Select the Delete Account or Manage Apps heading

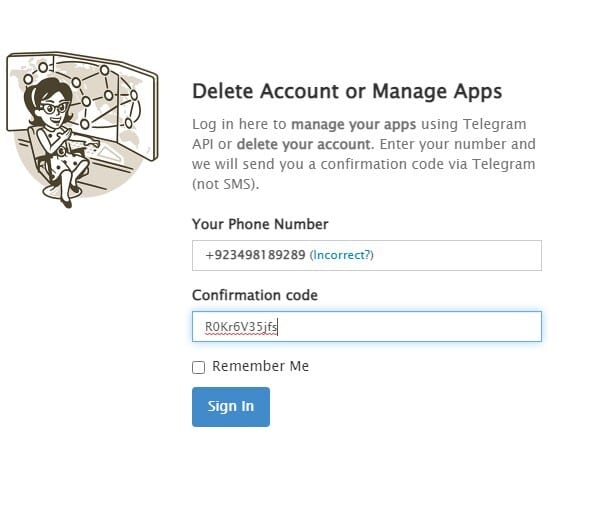coord(347,91)
